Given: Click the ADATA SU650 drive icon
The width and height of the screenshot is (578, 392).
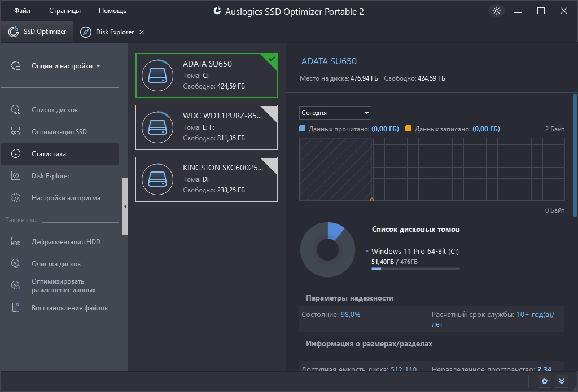Looking at the screenshot, I should point(157,76).
